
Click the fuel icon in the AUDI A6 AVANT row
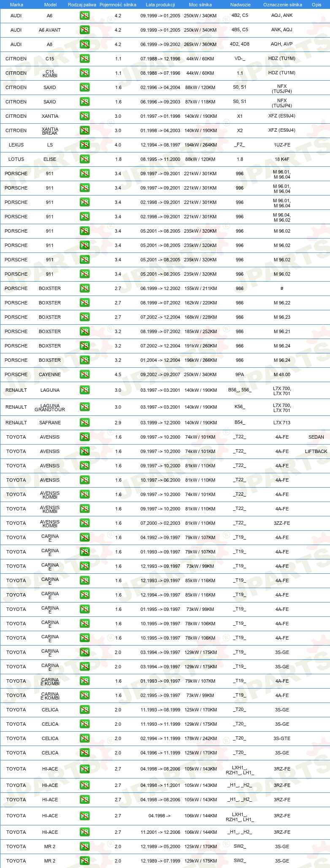click(84, 30)
